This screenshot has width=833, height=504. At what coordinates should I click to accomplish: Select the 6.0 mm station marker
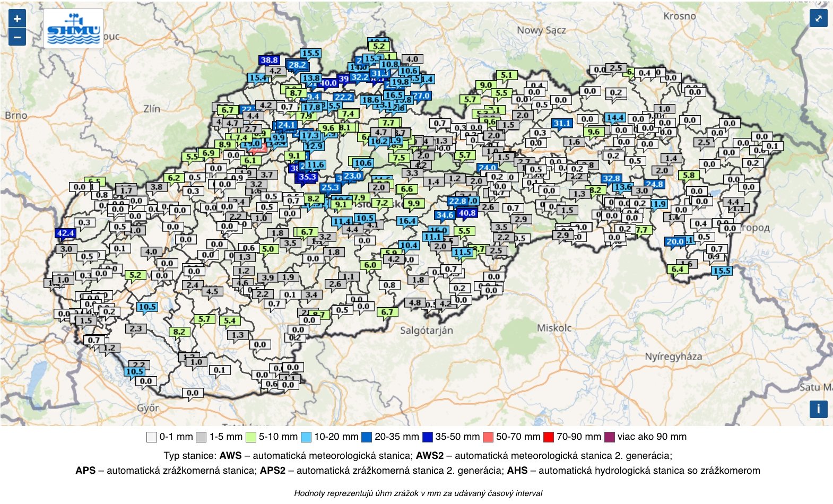click(x=370, y=265)
